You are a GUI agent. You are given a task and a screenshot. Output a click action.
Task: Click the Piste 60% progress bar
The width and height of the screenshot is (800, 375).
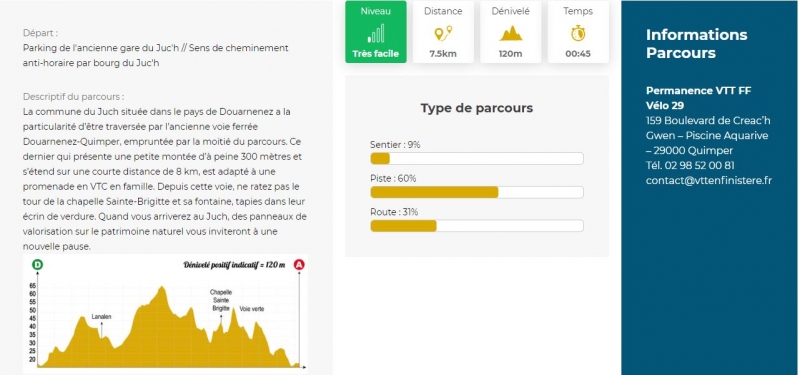477,192
